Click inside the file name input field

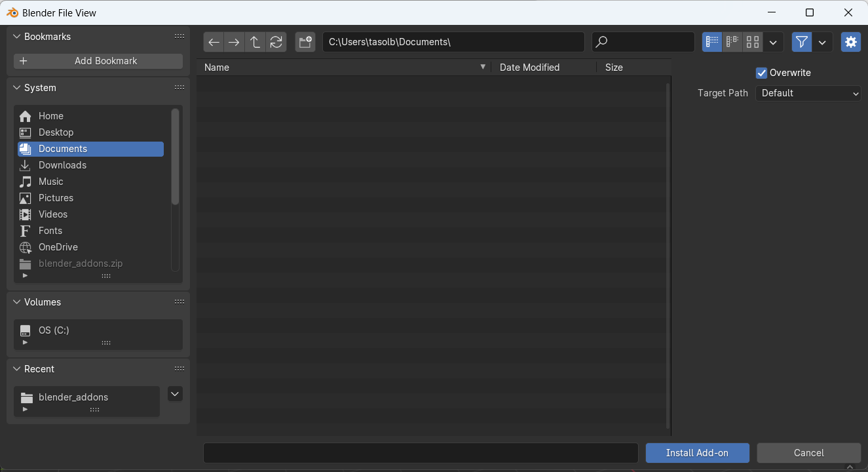tap(421, 452)
